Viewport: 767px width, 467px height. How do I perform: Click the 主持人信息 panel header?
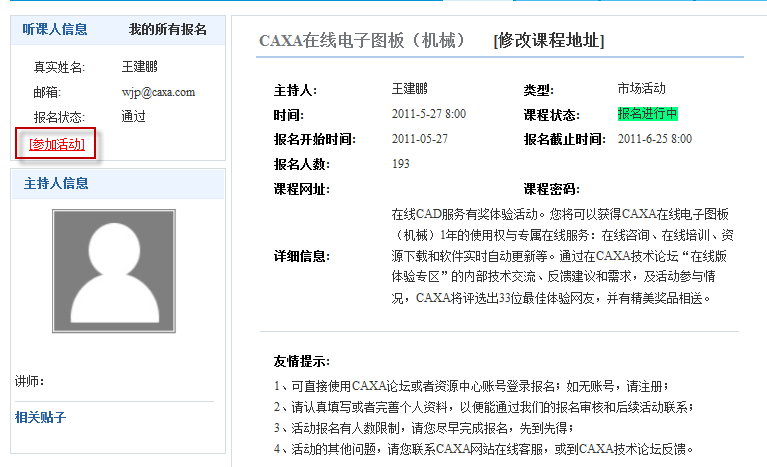tap(118, 184)
